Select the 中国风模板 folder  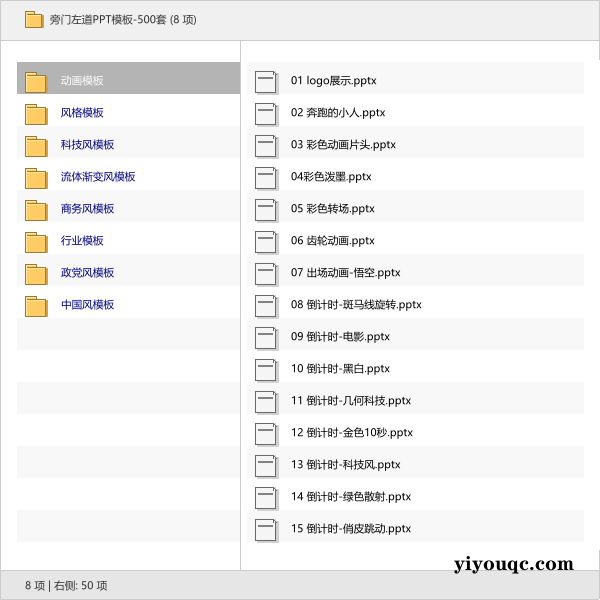[x=87, y=305]
